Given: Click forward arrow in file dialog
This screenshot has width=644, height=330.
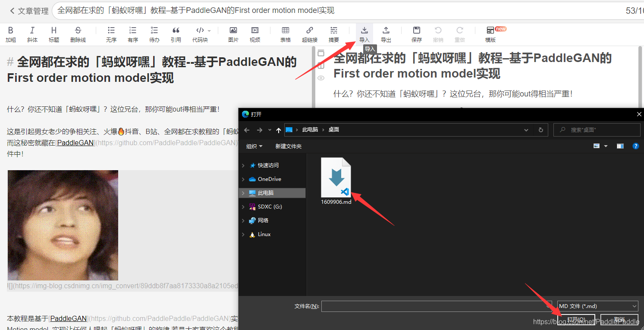Looking at the screenshot, I should coord(260,130).
